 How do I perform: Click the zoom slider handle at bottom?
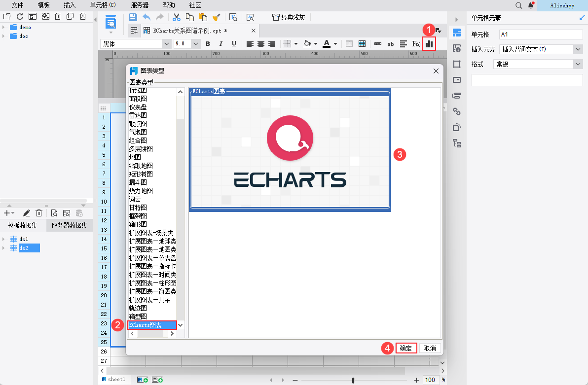pyautogui.click(x=353, y=380)
